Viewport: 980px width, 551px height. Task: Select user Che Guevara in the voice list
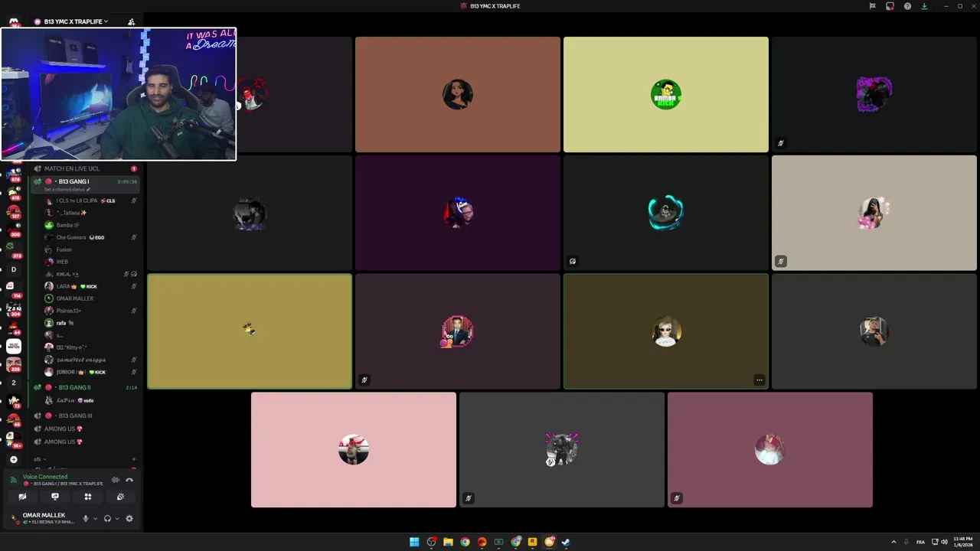point(90,237)
